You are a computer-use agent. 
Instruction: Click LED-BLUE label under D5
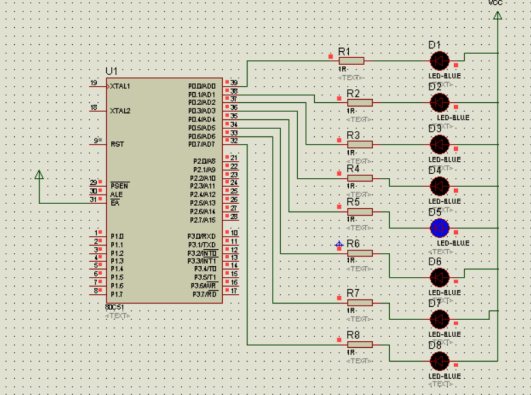pyautogui.click(x=453, y=243)
